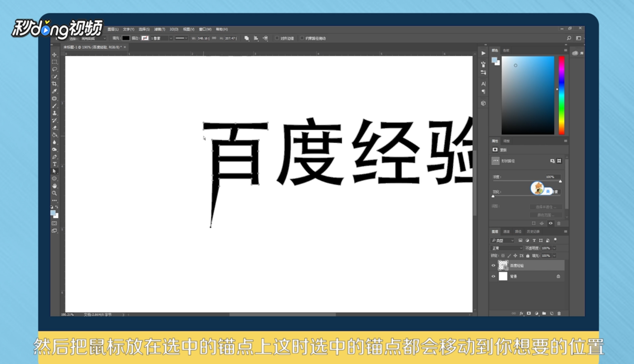Toggle the align edges checkbox
The height and width of the screenshot is (364, 634).
277,38
